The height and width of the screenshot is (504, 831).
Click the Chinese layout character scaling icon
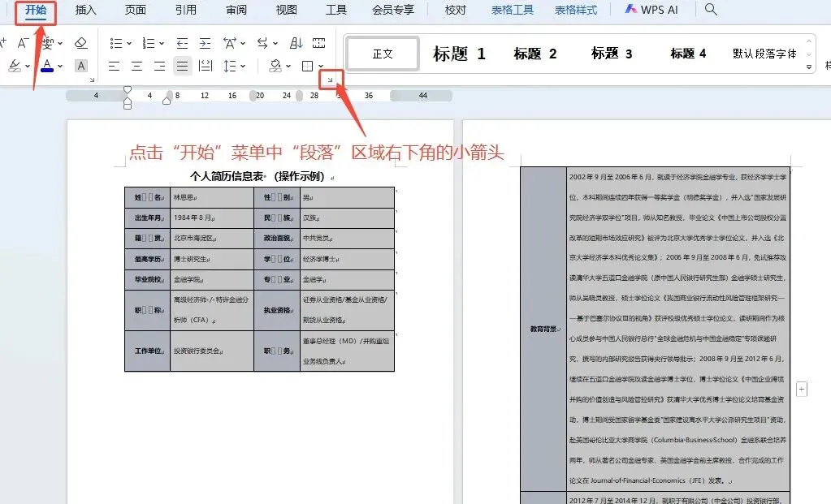tap(230, 43)
